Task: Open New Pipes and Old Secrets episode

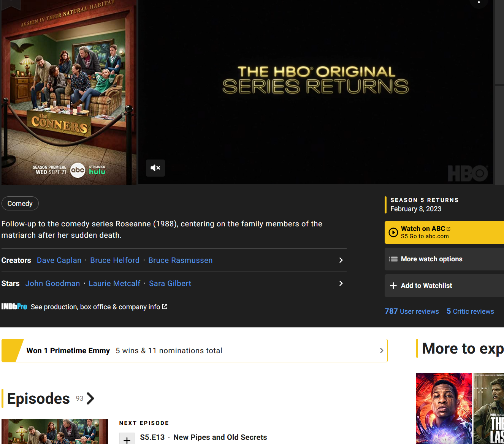Action: coord(220,437)
